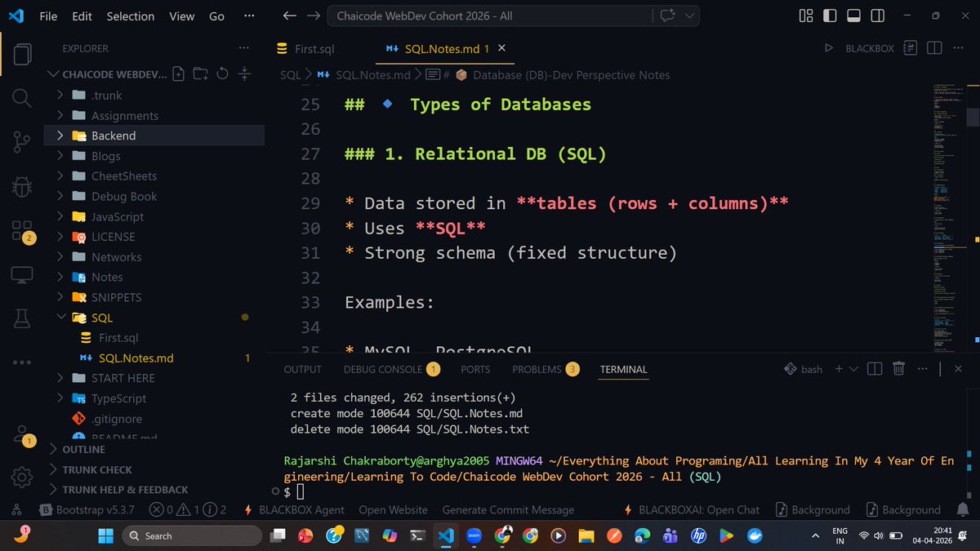The image size is (980, 551).
Task: Click the command center search box
Action: [x=488, y=16]
